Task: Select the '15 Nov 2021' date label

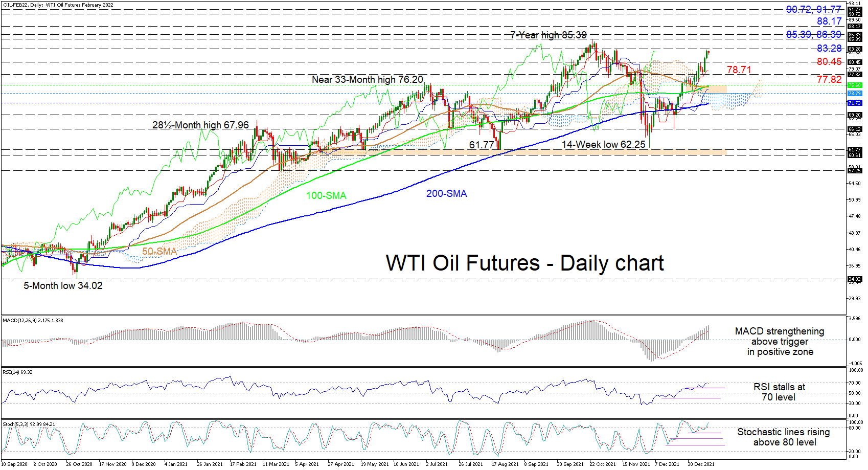Action: (x=636, y=464)
